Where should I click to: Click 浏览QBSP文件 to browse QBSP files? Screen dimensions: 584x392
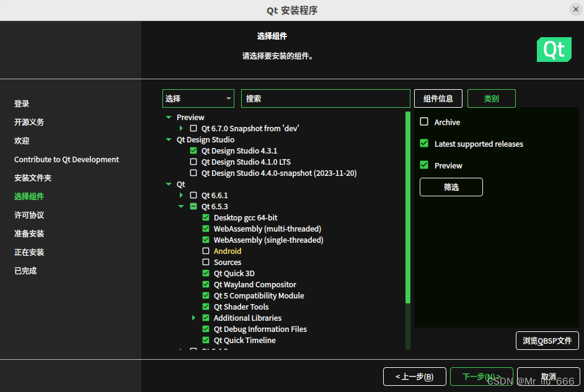click(x=547, y=340)
